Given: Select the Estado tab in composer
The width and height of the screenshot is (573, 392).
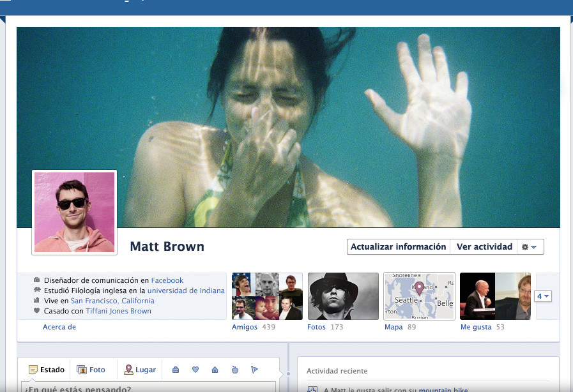Looking at the screenshot, I should (47, 370).
